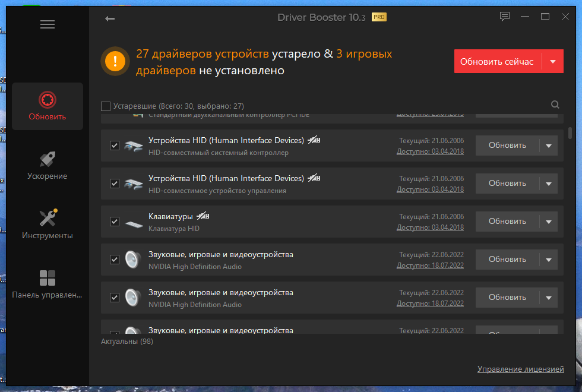
Task: Click the speaker icon for first NVIDIA Audio
Action: pyautogui.click(x=133, y=259)
